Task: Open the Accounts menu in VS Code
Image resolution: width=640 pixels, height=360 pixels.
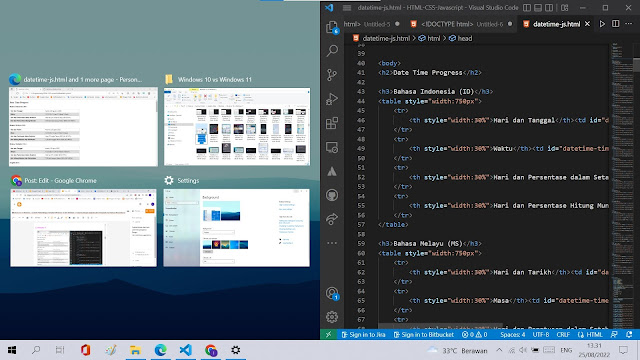Action: click(332, 293)
